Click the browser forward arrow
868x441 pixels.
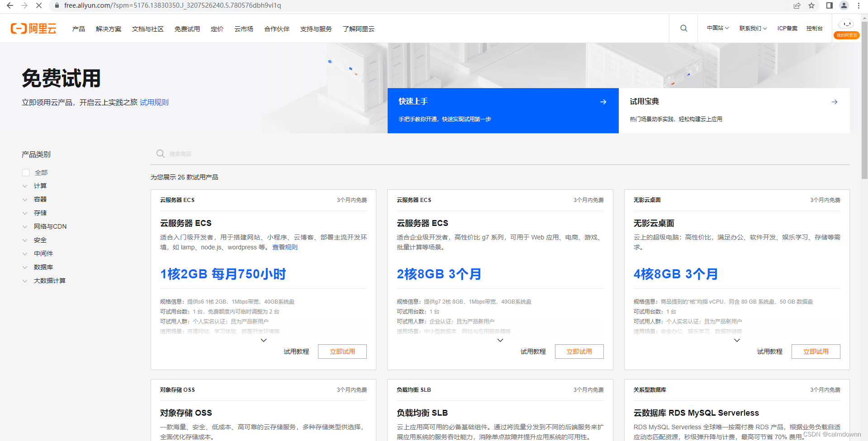[x=24, y=5]
